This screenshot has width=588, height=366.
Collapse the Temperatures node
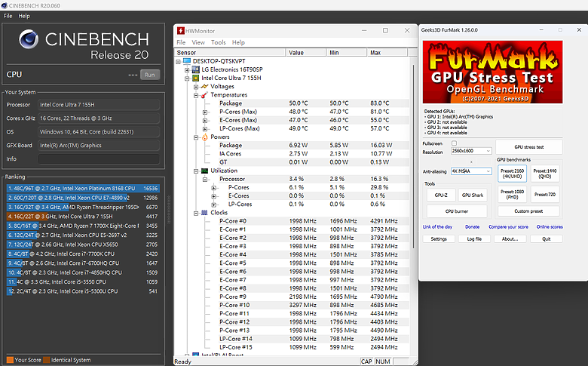[196, 95]
